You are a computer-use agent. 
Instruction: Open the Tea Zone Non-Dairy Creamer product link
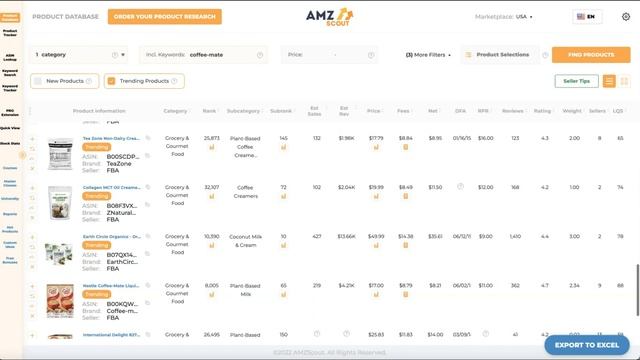(111, 138)
